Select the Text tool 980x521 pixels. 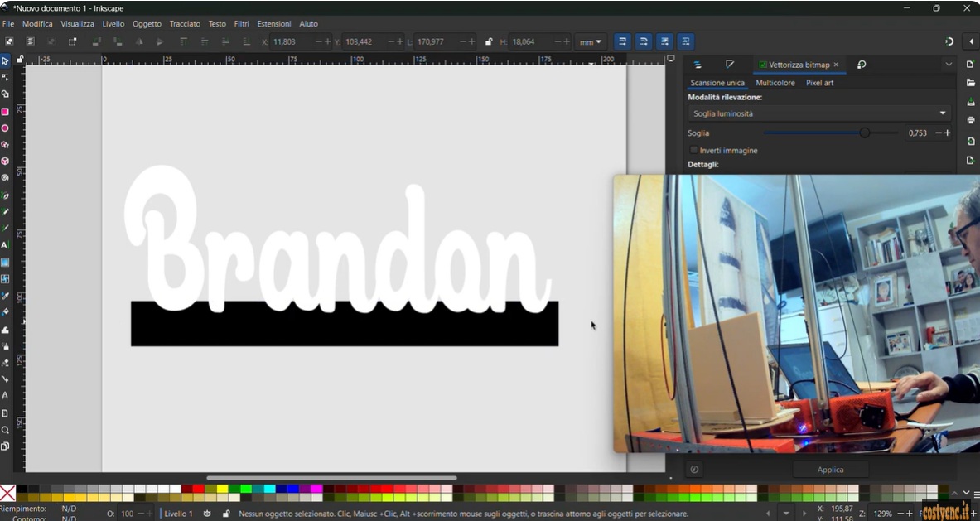pos(5,245)
